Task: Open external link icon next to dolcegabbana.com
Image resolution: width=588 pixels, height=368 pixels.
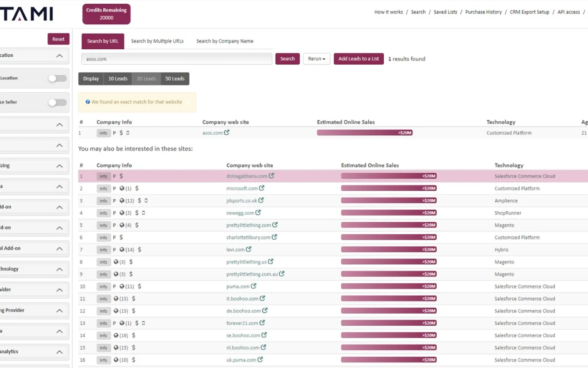Action: click(271, 176)
